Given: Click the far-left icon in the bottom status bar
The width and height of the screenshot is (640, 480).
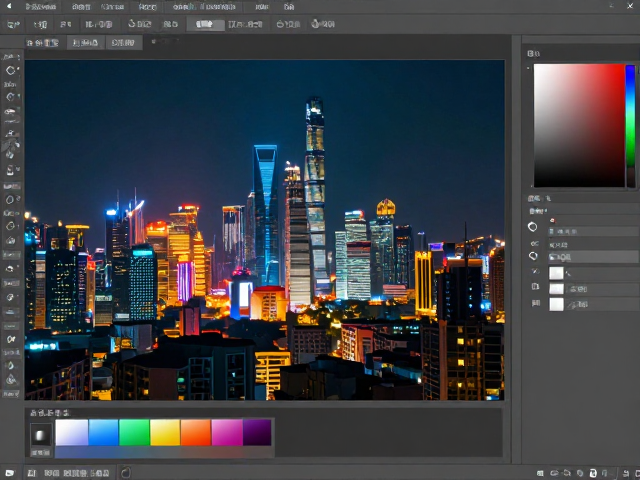Looking at the screenshot, I should click(9, 473).
